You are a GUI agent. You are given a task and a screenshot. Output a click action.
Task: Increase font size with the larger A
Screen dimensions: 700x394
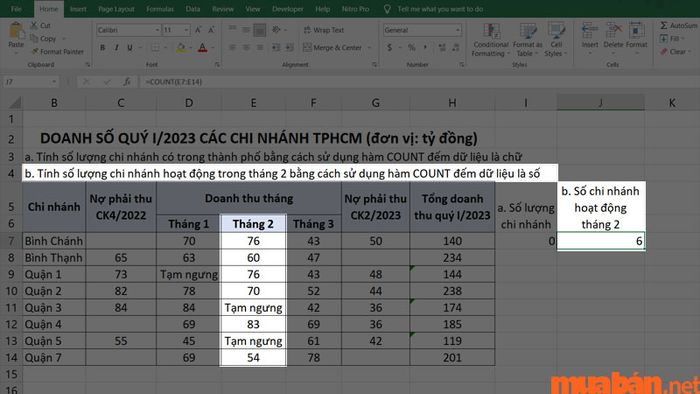pyautogui.click(x=198, y=30)
